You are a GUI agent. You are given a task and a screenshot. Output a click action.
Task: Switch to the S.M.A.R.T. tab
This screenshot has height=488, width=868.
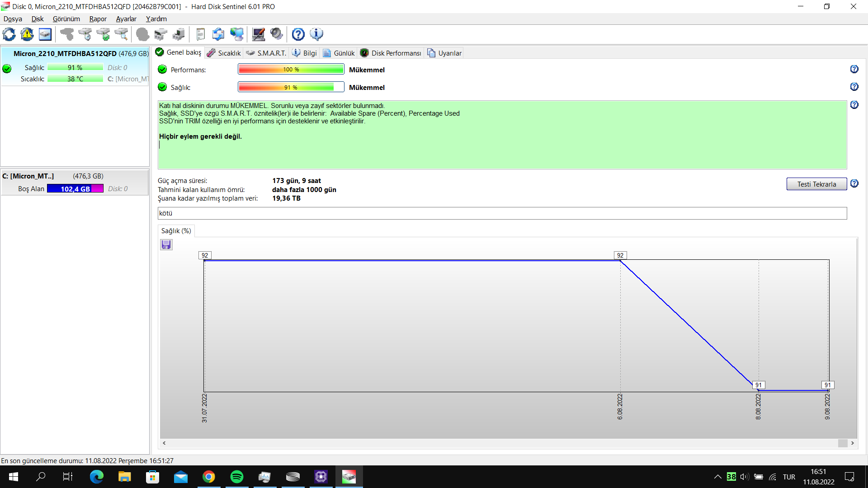(266, 53)
